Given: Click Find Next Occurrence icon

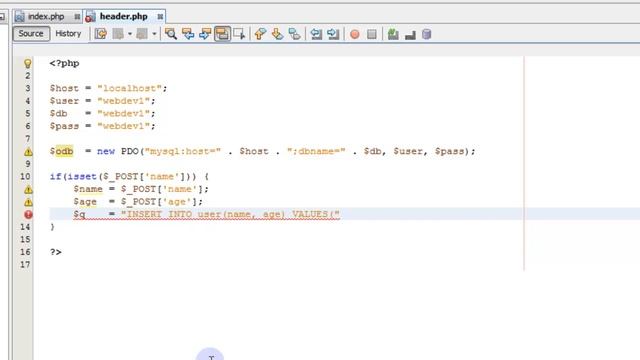Looking at the screenshot, I should pyautogui.click(x=205, y=34).
